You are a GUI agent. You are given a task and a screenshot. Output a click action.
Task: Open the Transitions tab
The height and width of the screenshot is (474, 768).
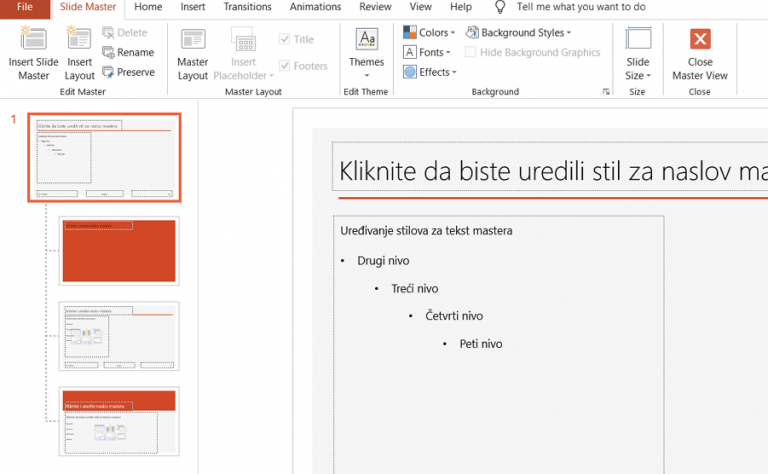247,7
